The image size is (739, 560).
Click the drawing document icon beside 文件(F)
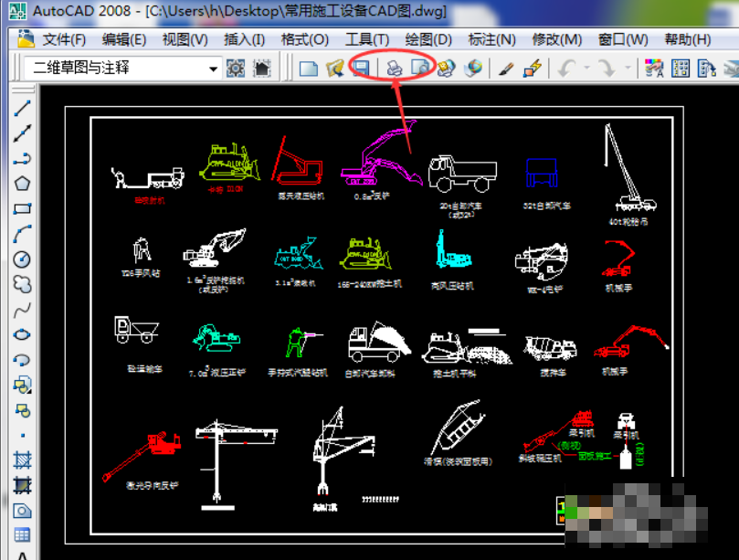click(x=26, y=38)
